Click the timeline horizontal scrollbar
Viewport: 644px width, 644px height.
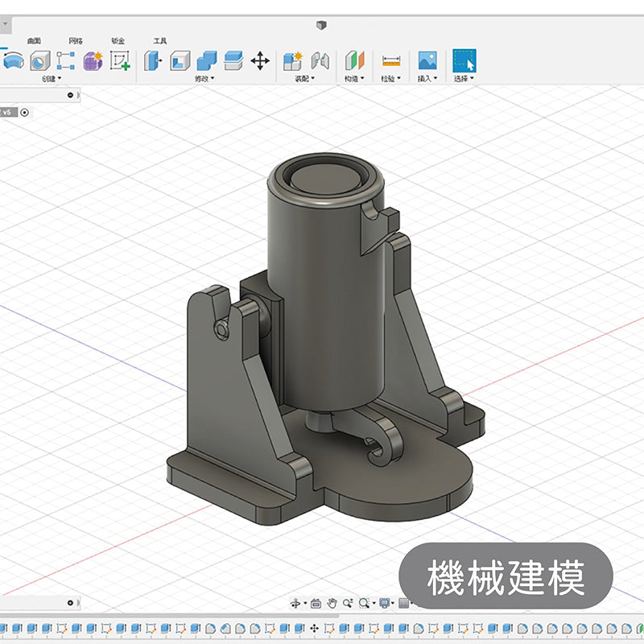tap(169, 616)
